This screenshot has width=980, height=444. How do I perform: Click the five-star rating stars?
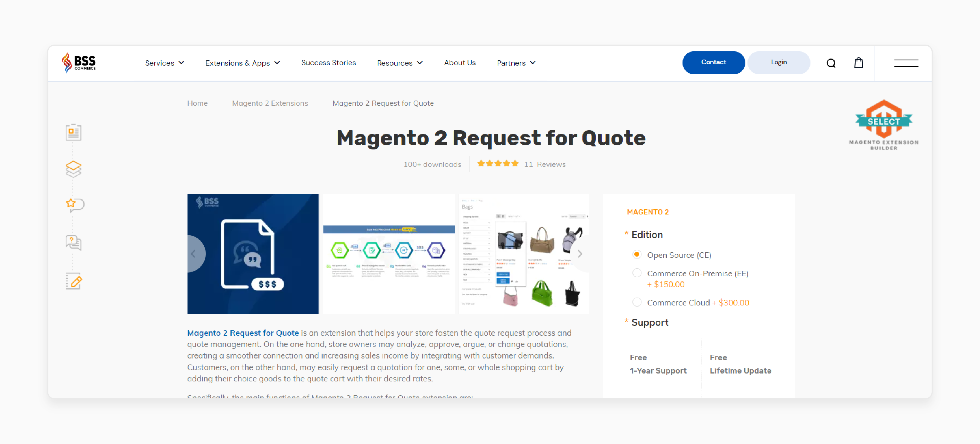pyautogui.click(x=498, y=164)
